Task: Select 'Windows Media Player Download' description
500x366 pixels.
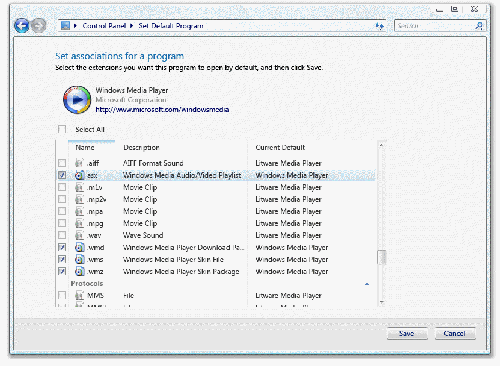Action: [184, 247]
